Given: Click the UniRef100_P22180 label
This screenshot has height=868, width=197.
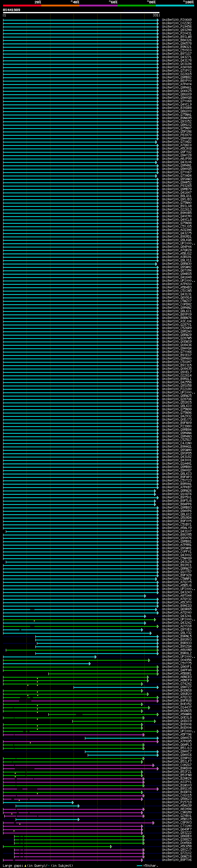Looking at the screenshot, I should 177,389.
